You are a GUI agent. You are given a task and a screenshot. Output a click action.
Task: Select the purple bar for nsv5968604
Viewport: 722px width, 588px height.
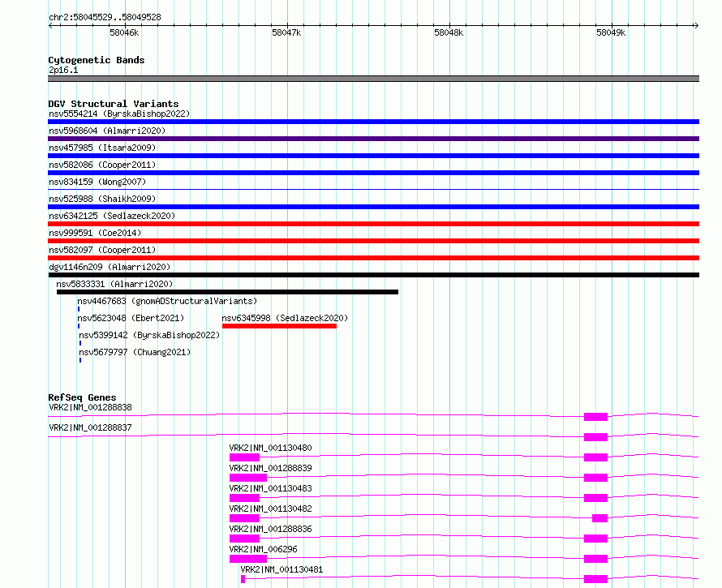pyautogui.click(x=373, y=139)
